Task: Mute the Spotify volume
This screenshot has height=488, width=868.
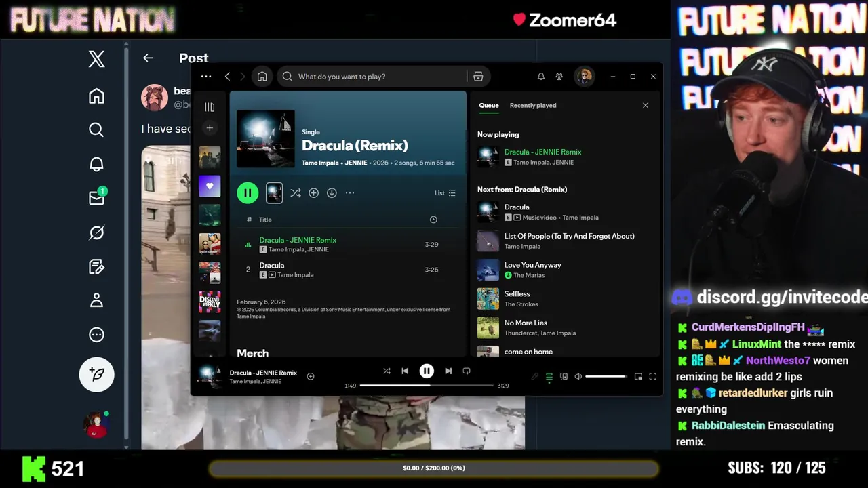Action: click(x=578, y=376)
